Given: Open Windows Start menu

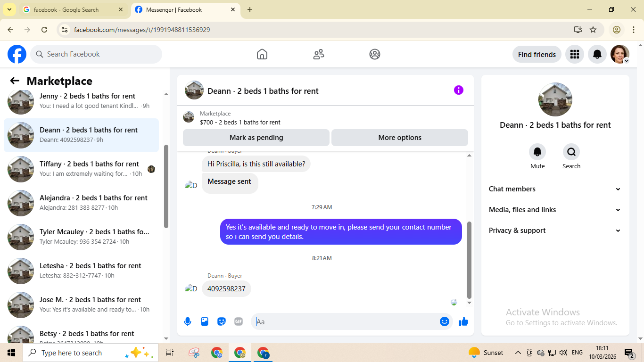Looking at the screenshot, I should coord(11,353).
